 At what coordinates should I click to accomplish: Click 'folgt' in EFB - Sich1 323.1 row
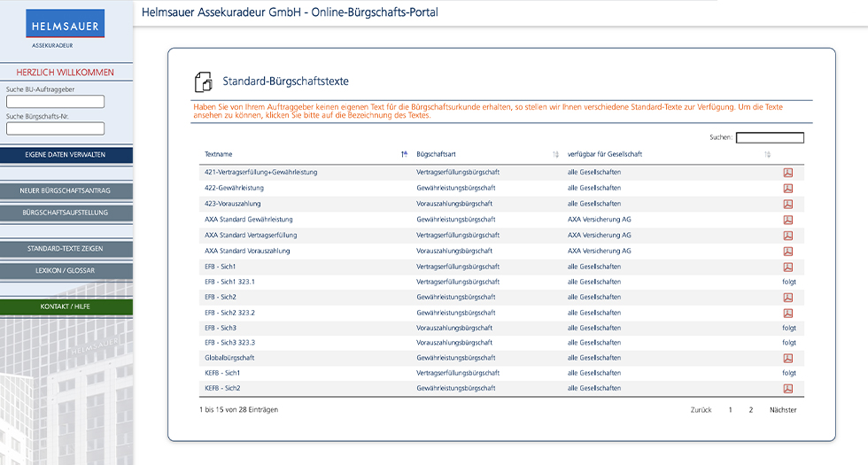789,282
